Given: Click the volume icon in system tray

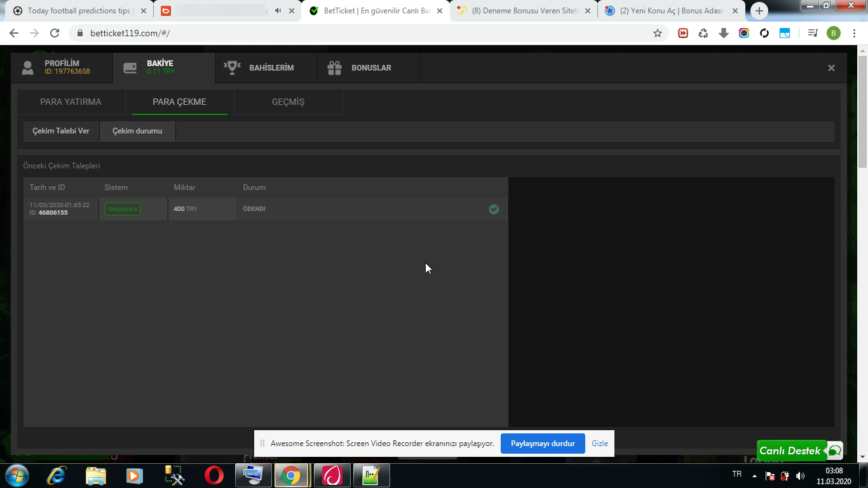Looking at the screenshot, I should [800, 475].
